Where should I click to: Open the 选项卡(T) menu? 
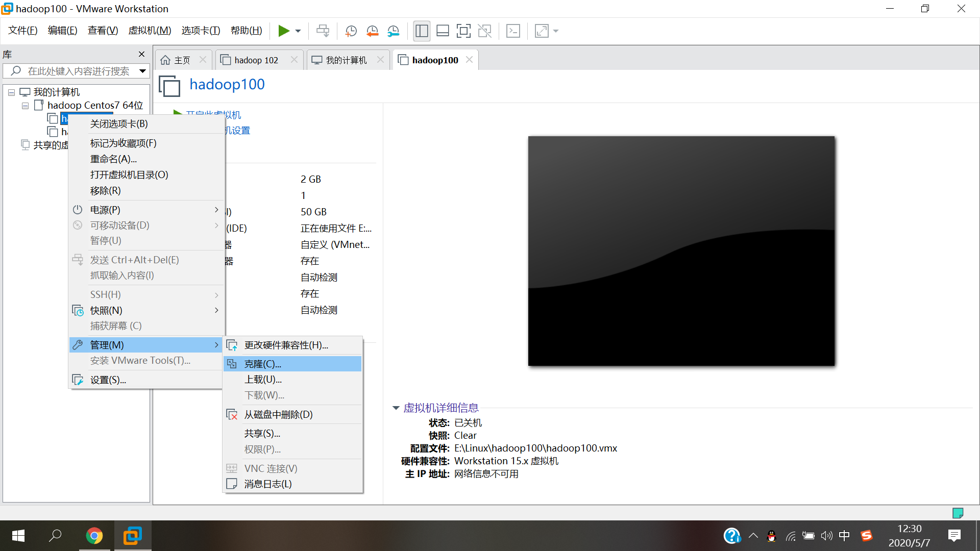pyautogui.click(x=201, y=31)
